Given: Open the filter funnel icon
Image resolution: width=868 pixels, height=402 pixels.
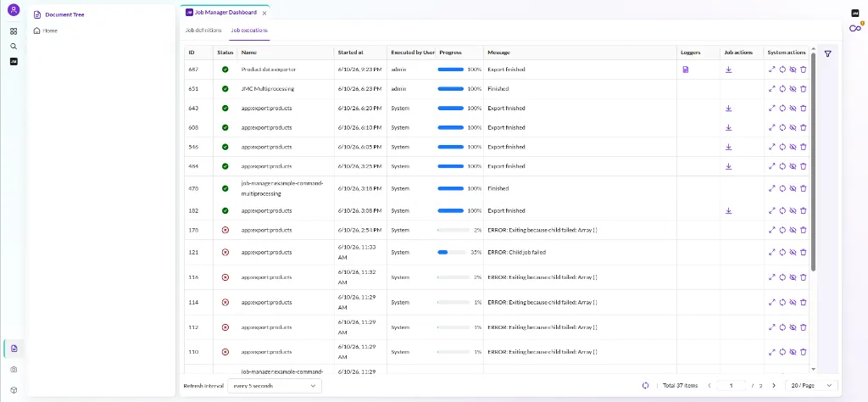Looking at the screenshot, I should click(827, 53).
